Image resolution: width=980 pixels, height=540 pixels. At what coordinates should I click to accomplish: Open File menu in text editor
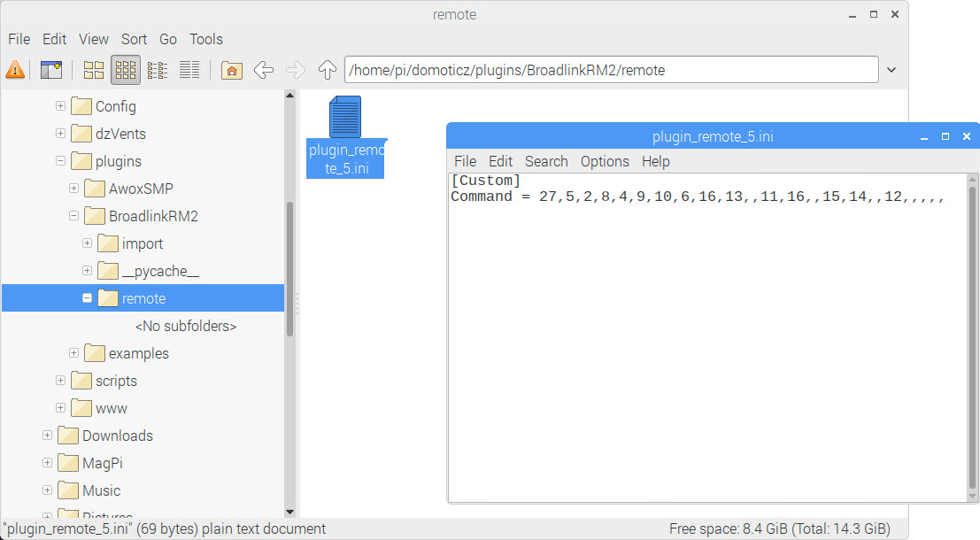465,161
